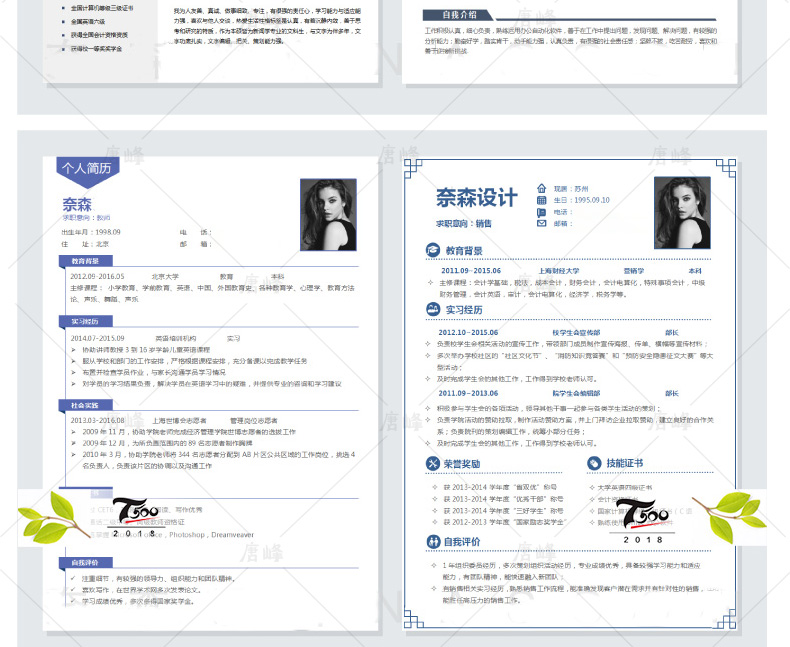This screenshot has height=647, width=790.
Task: Click the blue 自我评价 tab on the left resume
Action: click(85, 562)
